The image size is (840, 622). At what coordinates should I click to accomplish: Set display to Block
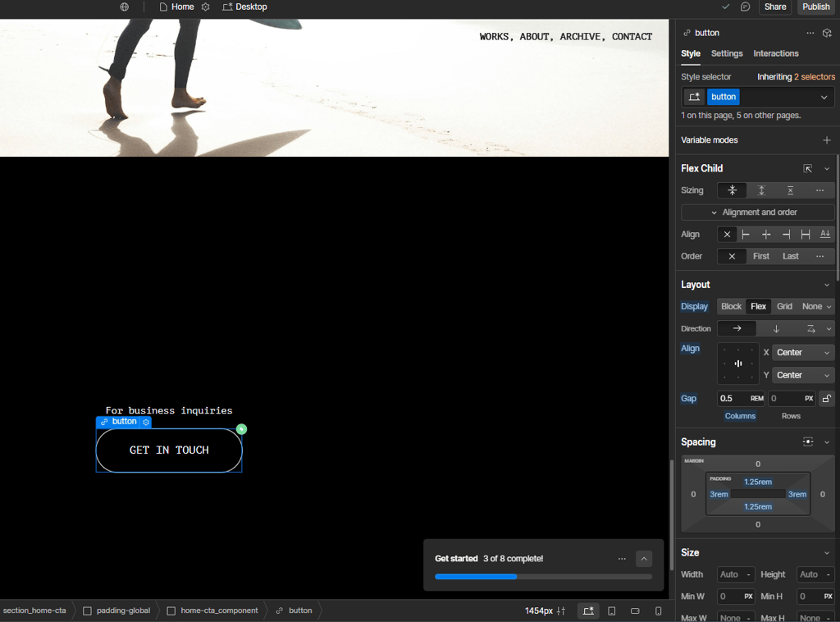click(731, 307)
